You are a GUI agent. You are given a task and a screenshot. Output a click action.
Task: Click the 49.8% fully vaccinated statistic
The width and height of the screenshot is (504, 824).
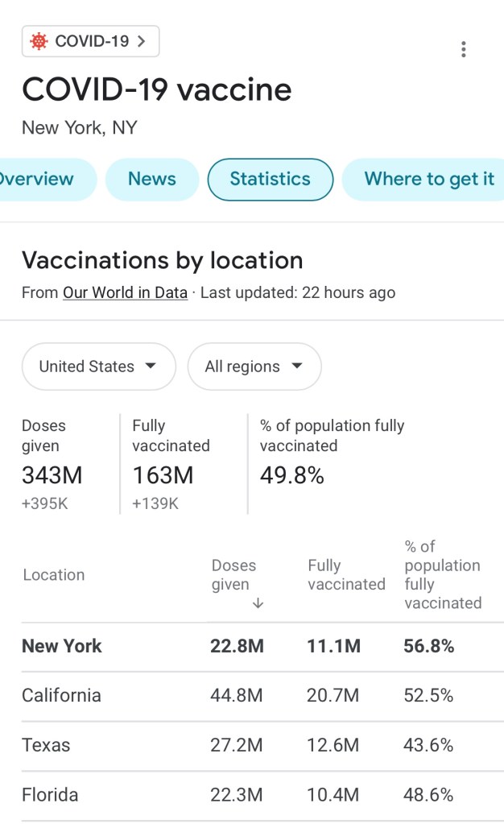(292, 475)
